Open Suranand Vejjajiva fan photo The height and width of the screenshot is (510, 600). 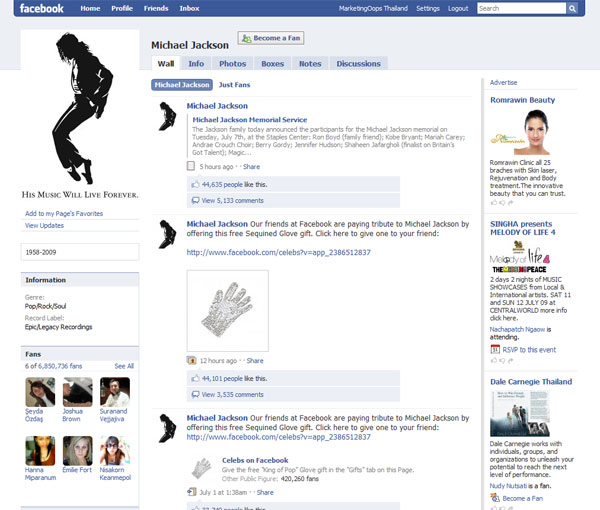tap(115, 392)
